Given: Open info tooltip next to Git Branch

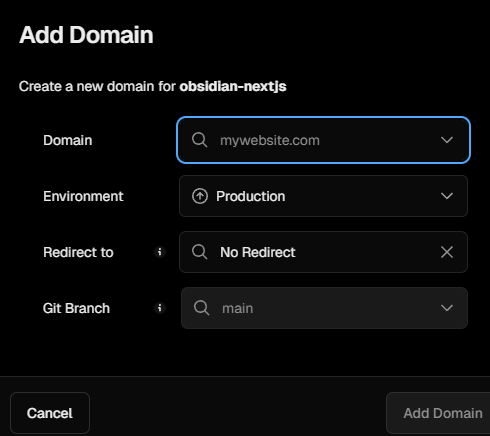Looking at the screenshot, I should tap(160, 308).
